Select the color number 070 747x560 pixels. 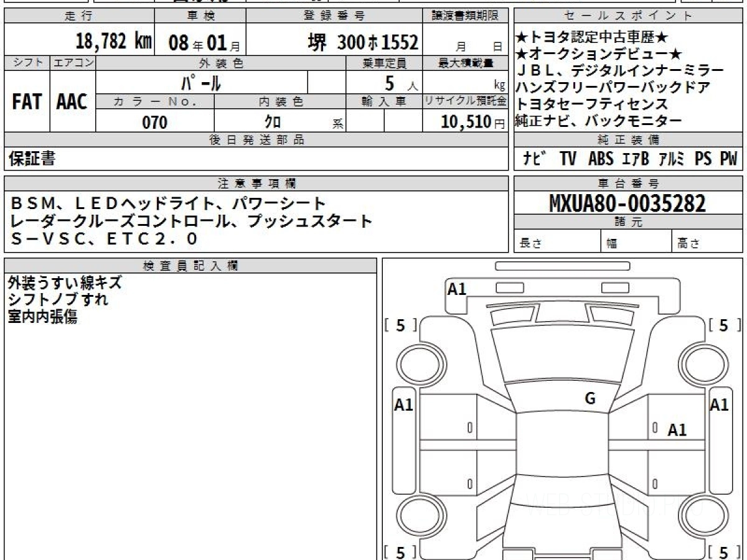point(155,122)
